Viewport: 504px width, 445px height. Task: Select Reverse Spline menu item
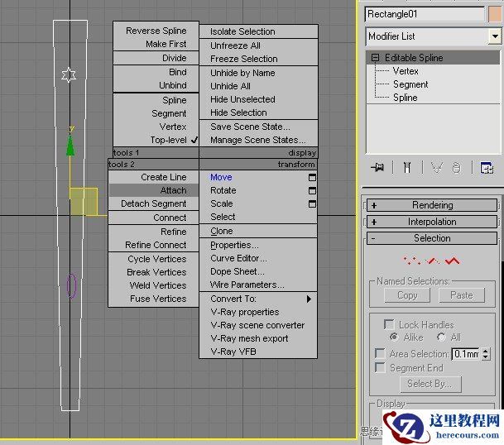coord(156,31)
